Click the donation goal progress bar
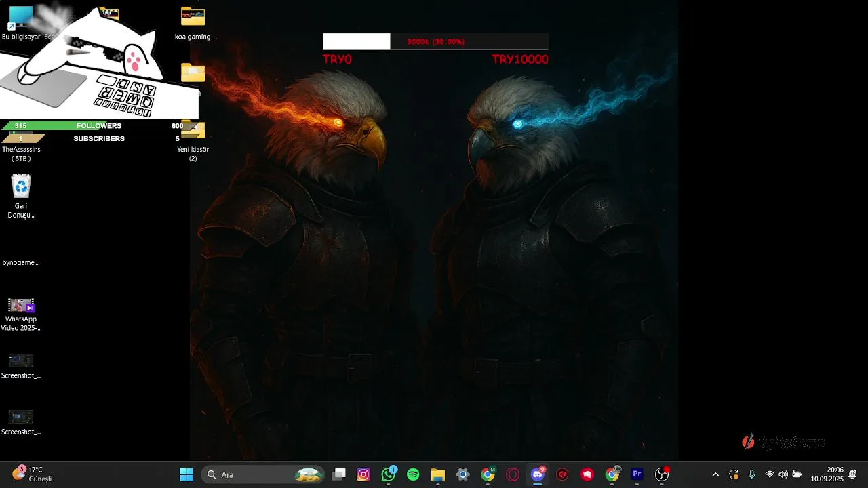868x488 pixels. [435, 41]
